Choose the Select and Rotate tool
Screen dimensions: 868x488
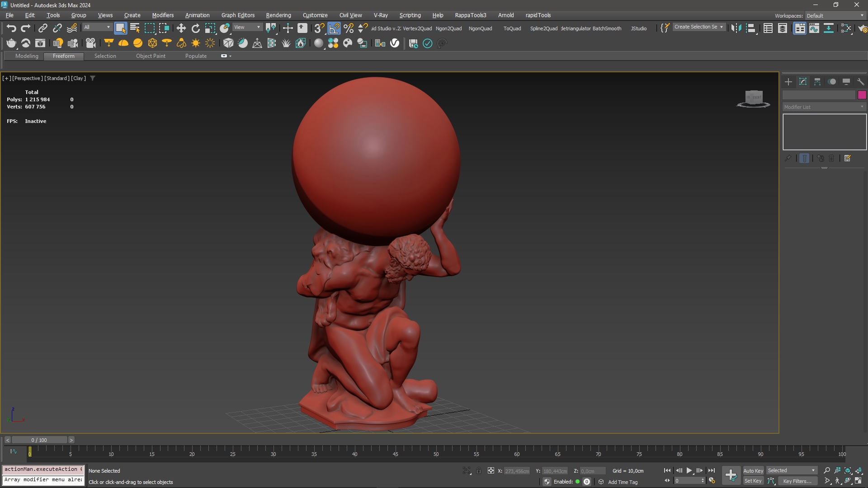pos(195,28)
